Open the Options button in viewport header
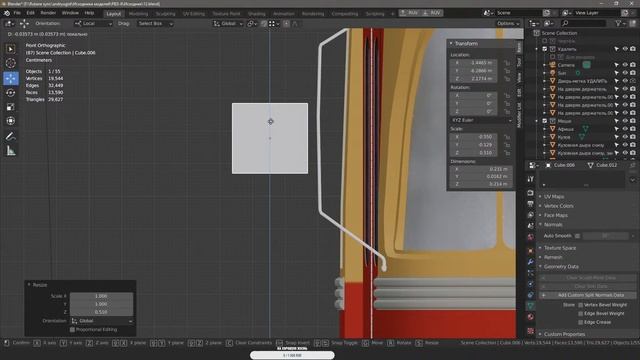 click(x=508, y=24)
